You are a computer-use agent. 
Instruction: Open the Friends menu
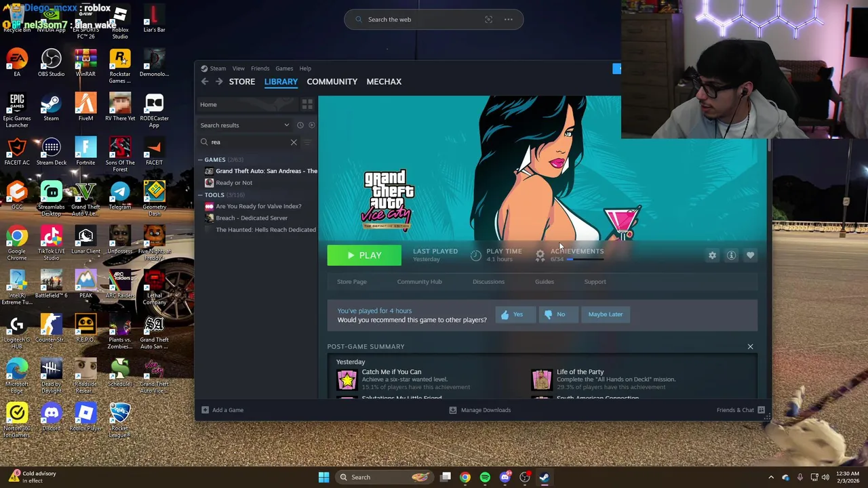(260, 68)
